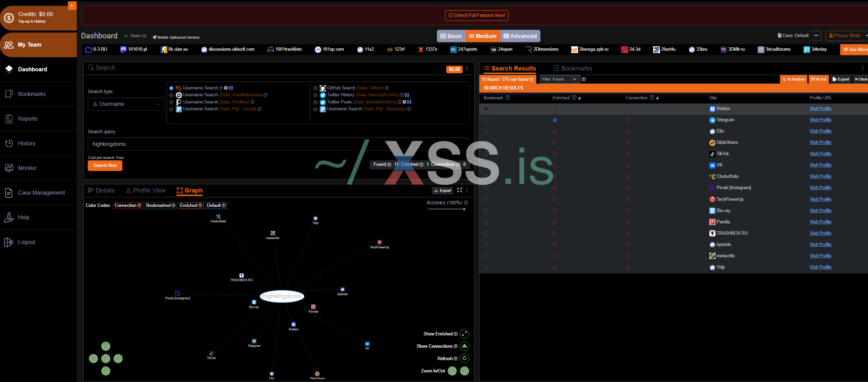
Task: Open the Username search type dropdown
Action: [126, 104]
